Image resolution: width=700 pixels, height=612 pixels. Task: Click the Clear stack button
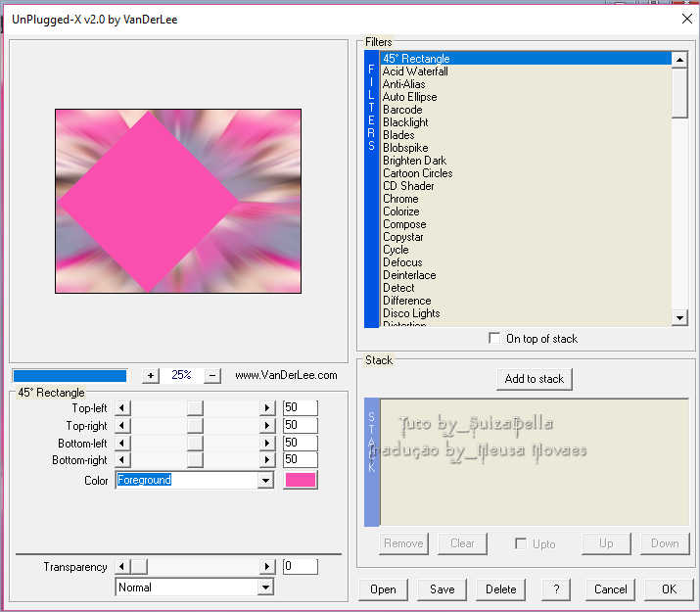tap(462, 543)
